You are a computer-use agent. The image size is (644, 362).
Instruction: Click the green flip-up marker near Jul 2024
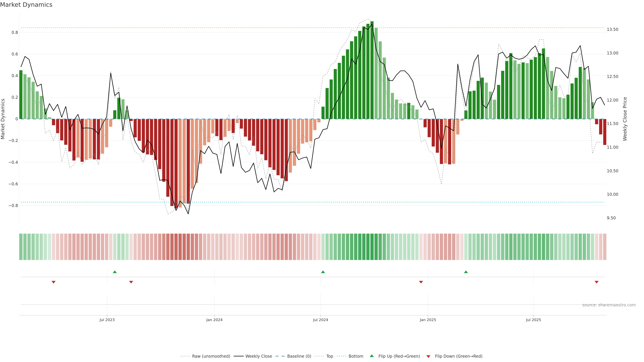323,272
